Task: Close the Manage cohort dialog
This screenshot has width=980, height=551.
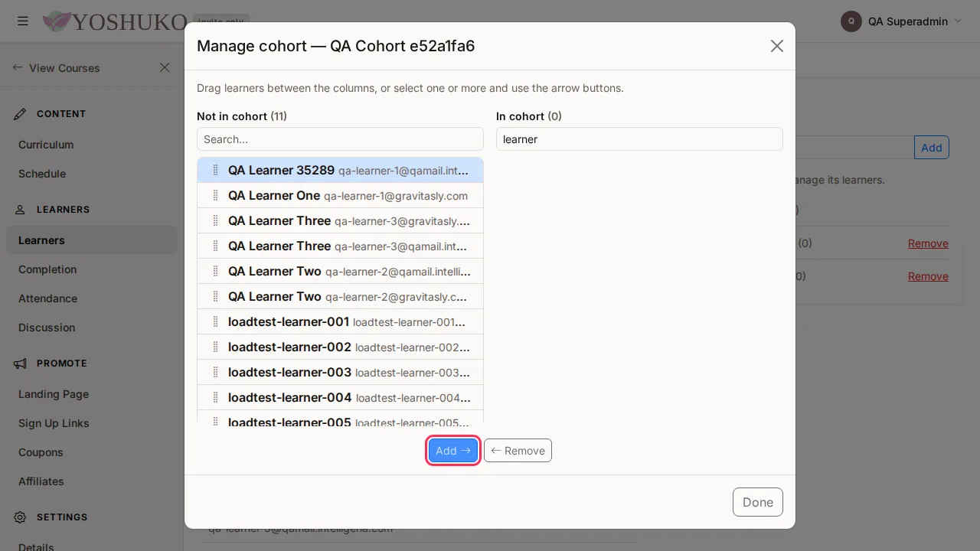Action: click(777, 46)
